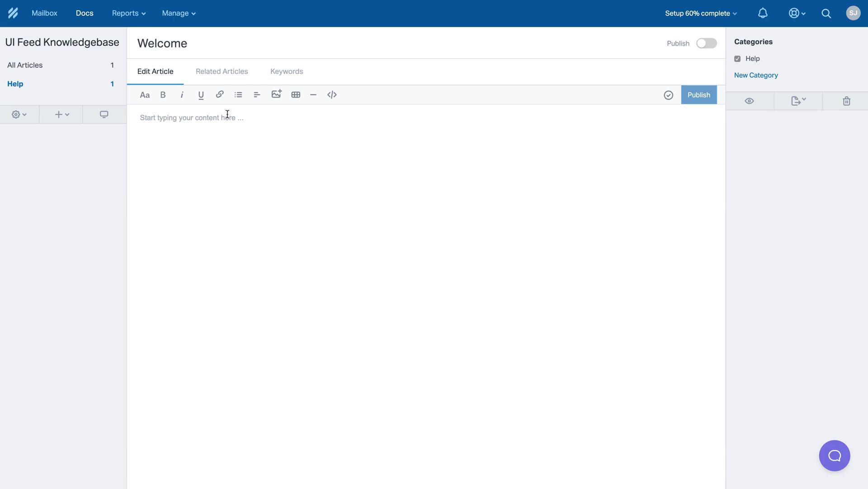Image resolution: width=868 pixels, height=489 pixels.
Task: Click the Publish button
Action: tap(698, 95)
